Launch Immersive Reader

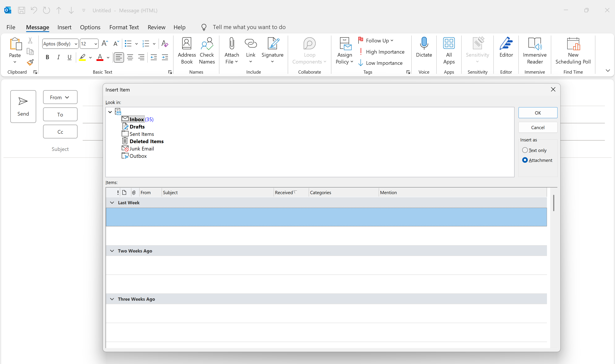[x=534, y=51]
